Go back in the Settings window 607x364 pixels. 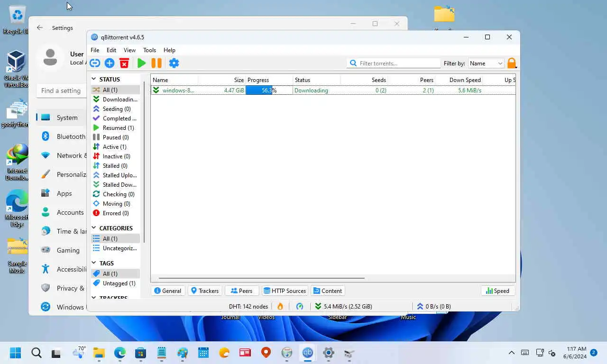point(40,28)
